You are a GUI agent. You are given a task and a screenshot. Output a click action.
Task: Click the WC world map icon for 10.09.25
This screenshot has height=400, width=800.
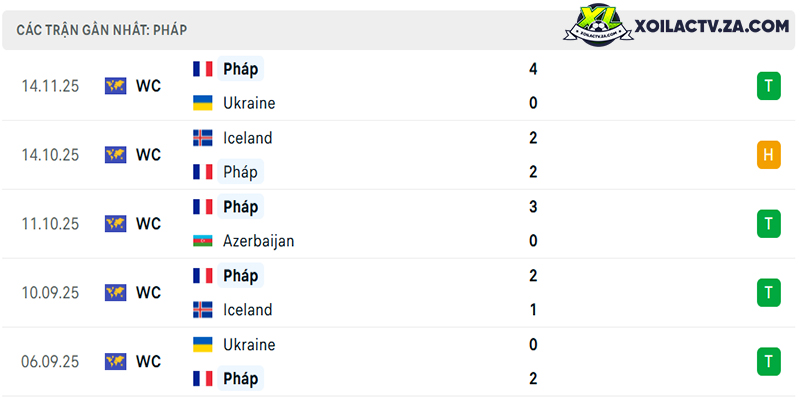(115, 292)
